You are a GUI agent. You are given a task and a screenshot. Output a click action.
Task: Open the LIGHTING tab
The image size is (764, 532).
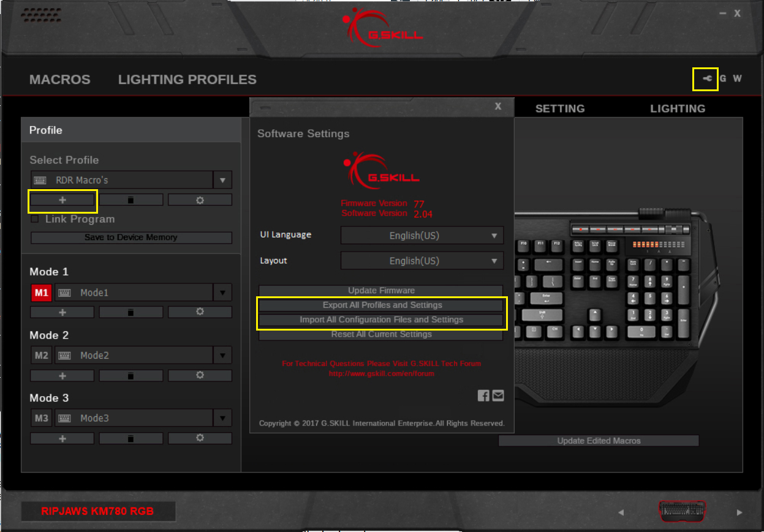pos(678,108)
